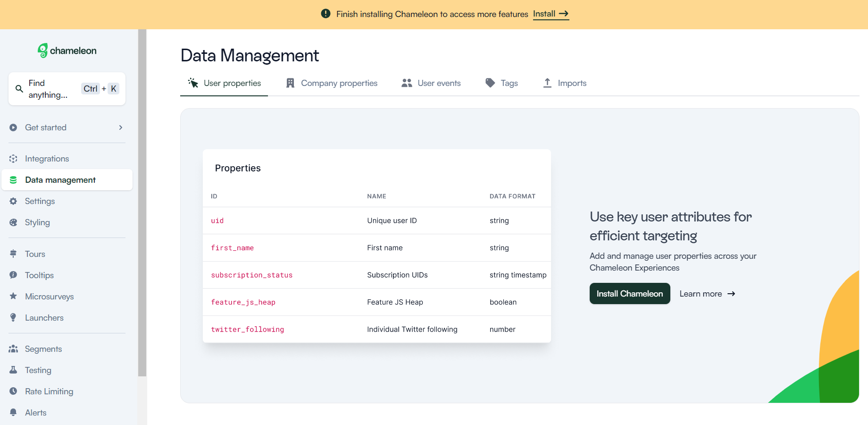Open Segments in the sidebar
The height and width of the screenshot is (425, 868).
pos(67,349)
